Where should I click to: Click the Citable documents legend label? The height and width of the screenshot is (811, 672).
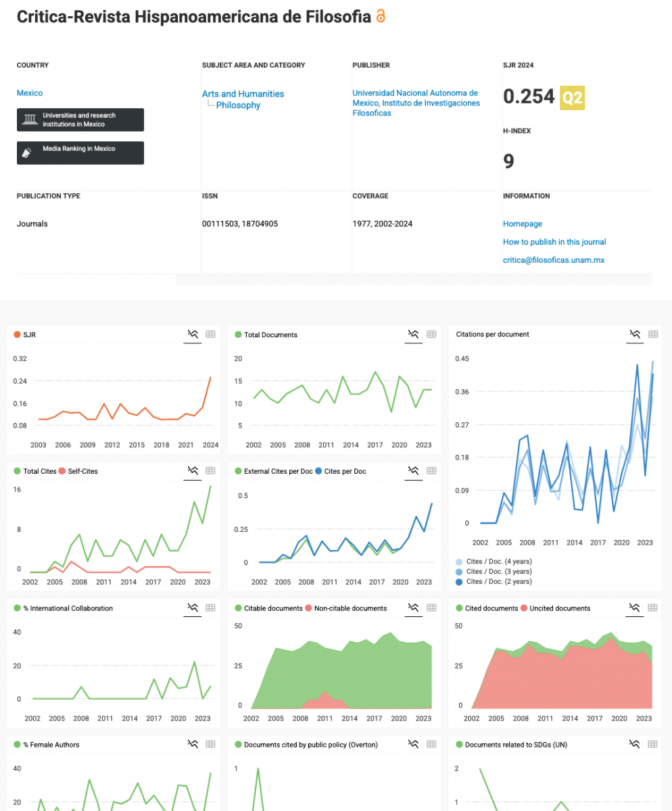273,608
